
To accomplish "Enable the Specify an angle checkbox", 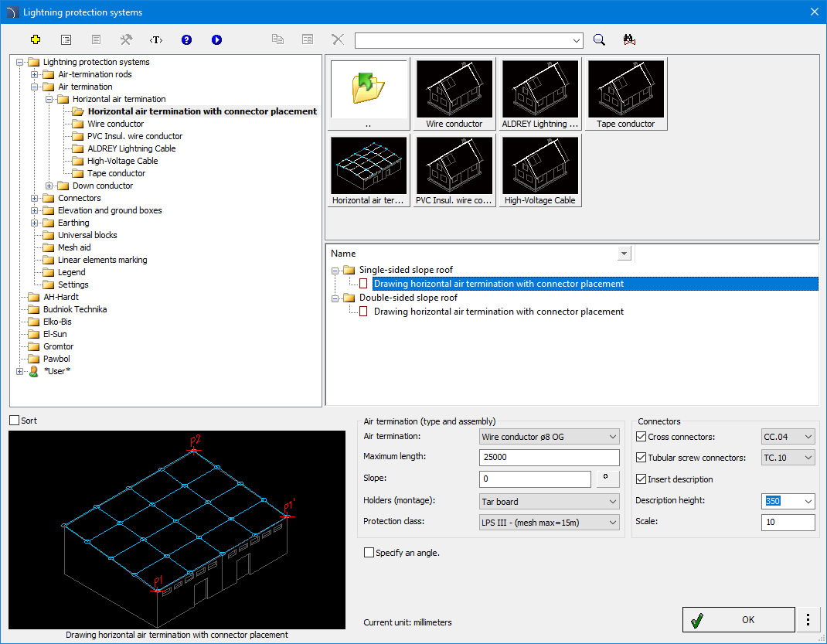I will pos(369,553).
